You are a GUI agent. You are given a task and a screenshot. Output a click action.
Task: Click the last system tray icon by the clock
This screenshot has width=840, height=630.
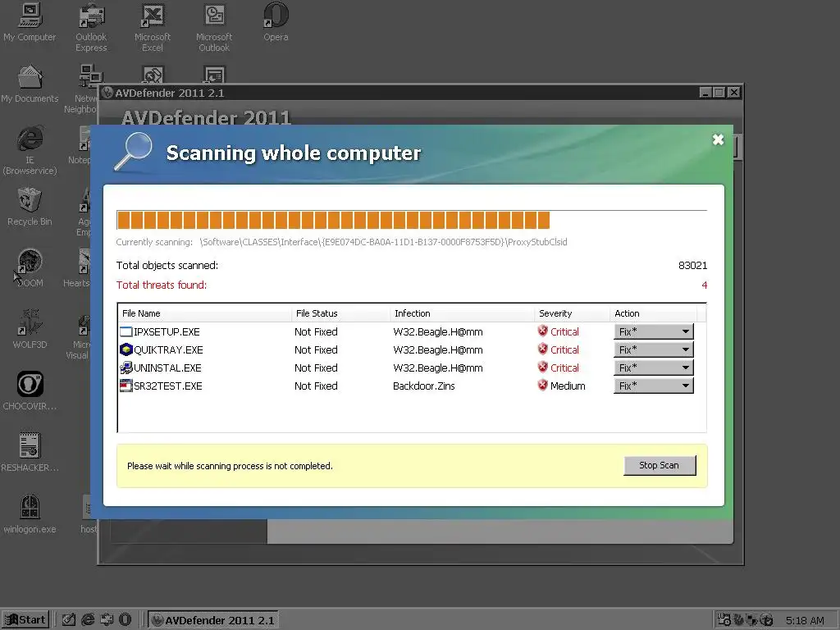tap(767, 620)
